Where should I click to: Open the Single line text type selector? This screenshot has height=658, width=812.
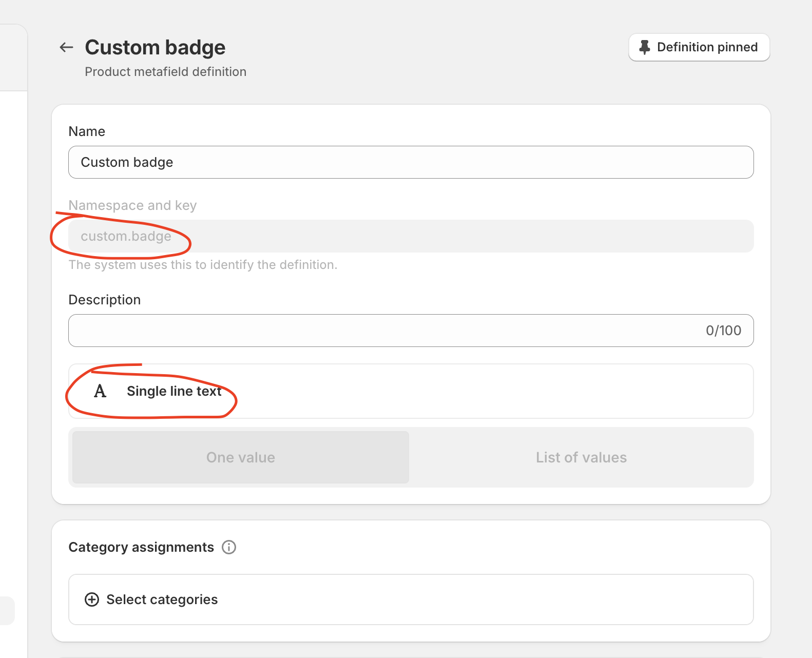(411, 391)
